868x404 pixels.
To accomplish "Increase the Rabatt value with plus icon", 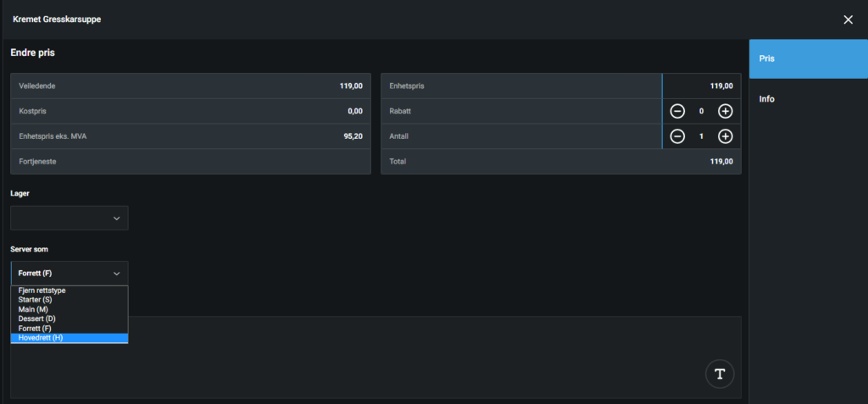I will point(725,111).
